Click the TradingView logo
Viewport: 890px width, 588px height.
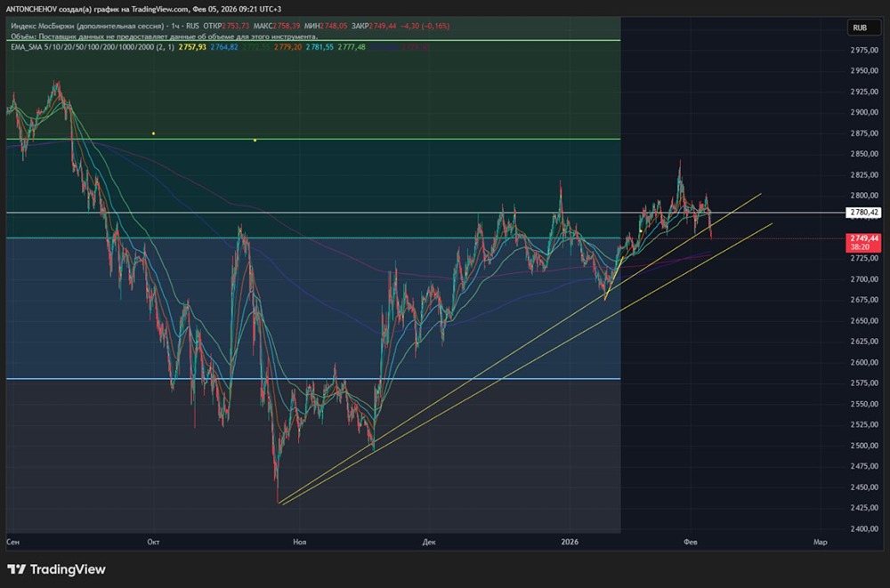click(x=56, y=569)
